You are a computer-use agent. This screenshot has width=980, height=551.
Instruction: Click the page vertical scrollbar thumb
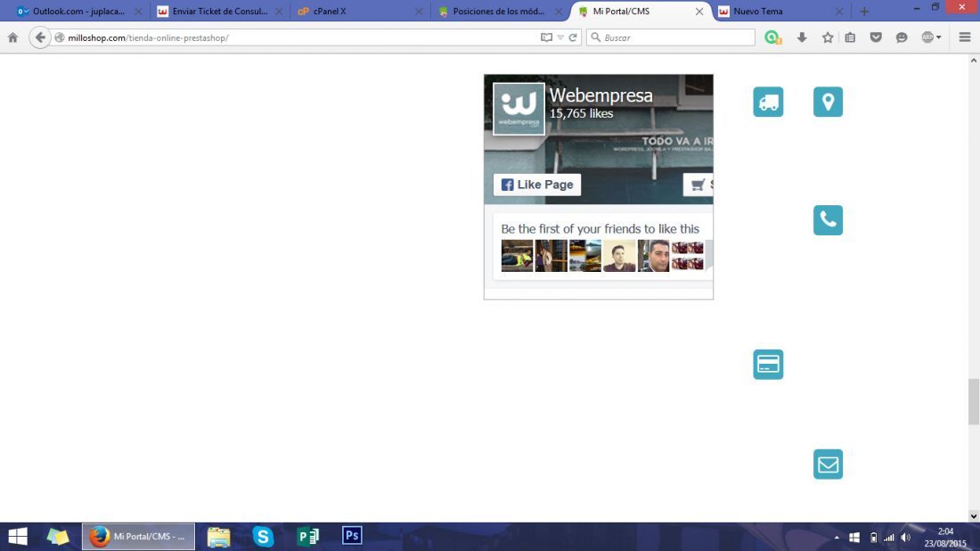point(974,401)
